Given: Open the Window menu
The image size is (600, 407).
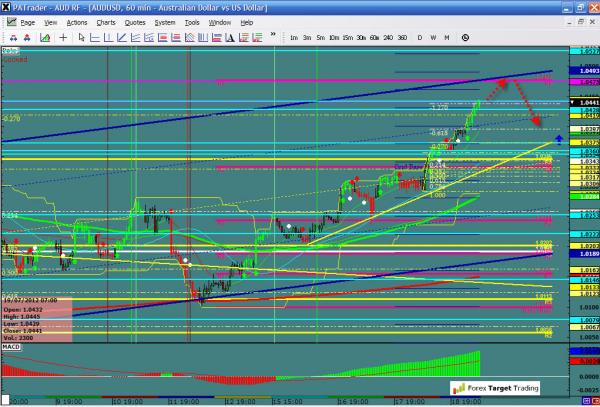Looking at the screenshot, I should tap(220, 23).
